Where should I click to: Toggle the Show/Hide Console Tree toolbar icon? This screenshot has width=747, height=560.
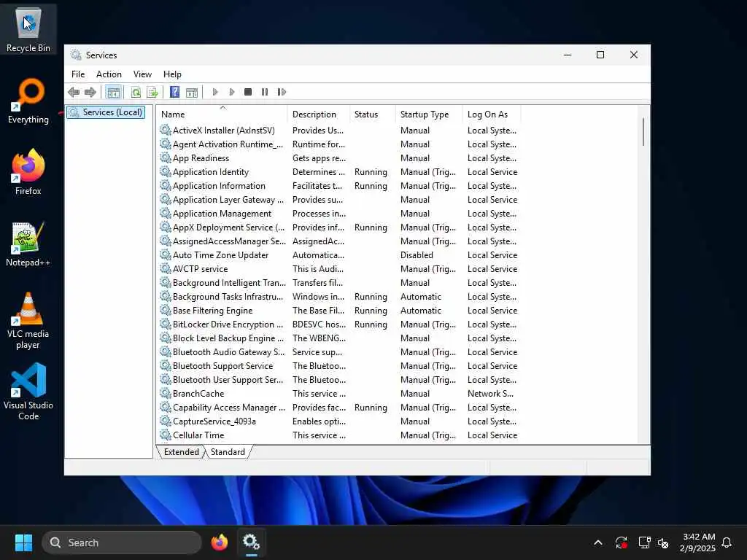113,92
